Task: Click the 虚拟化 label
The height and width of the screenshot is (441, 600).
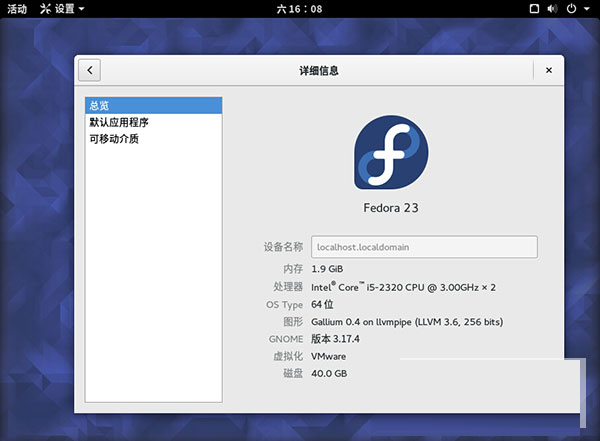Action: [x=288, y=356]
